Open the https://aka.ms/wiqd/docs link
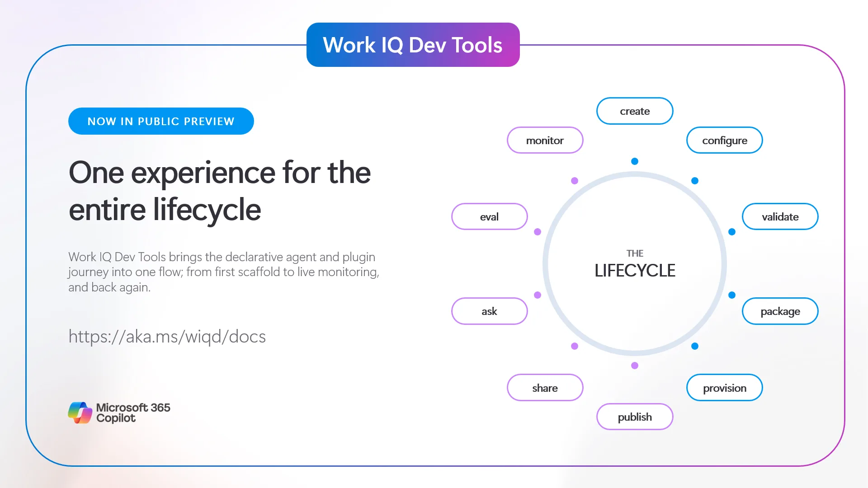 (167, 337)
